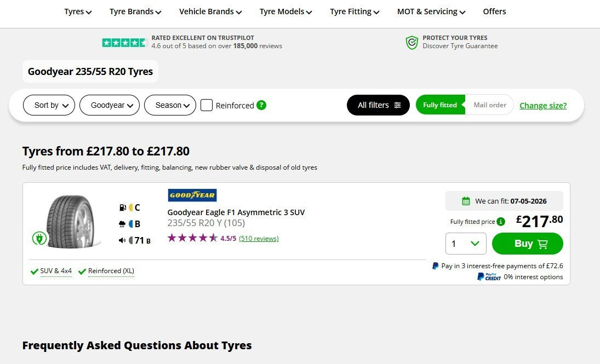The width and height of the screenshot is (600, 364).
Task: Click the Trustpilot star rating icon
Action: tap(125, 43)
